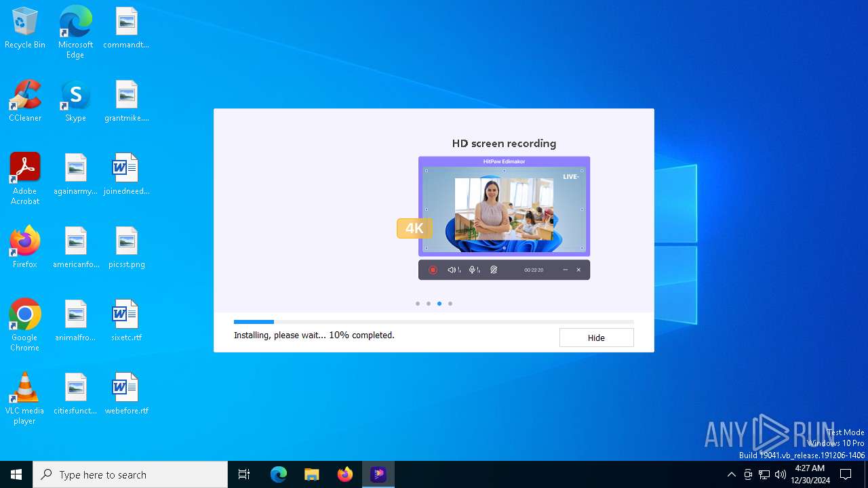Select the Google Chrome desktop shortcut
868x488 pixels.
25,325
